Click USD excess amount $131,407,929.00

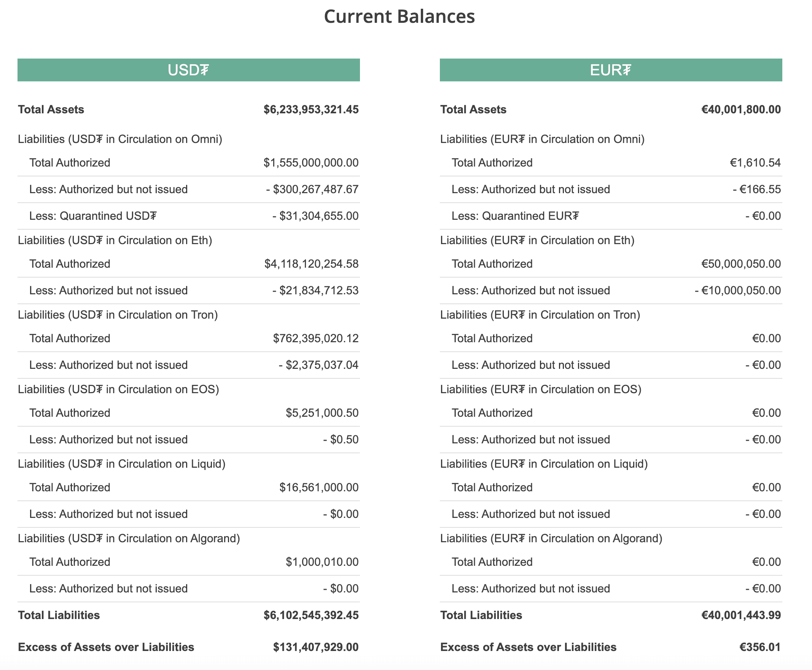pyautogui.click(x=316, y=647)
